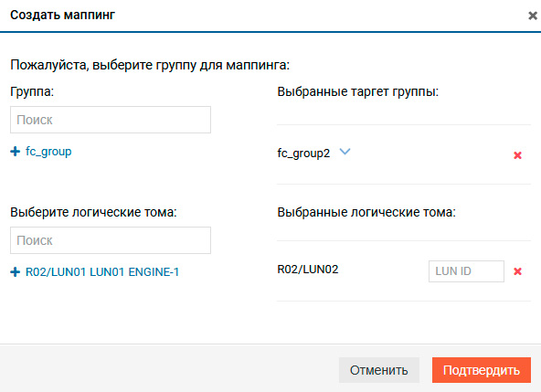
Task: Click the Выбранные таргет группы heading
Action: coord(358,91)
